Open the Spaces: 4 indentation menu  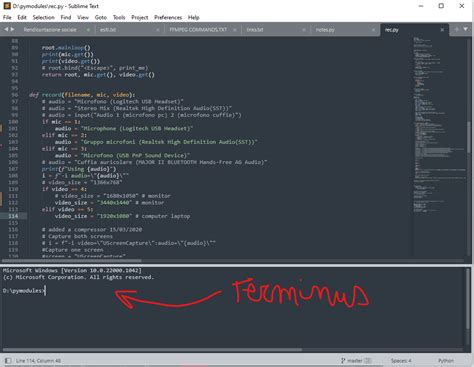click(x=401, y=361)
